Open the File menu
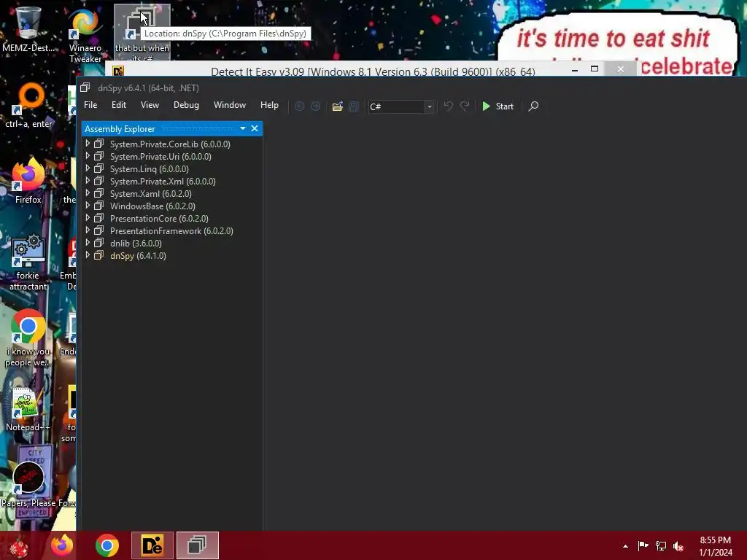Screen dimensions: 747x560 click(x=90, y=105)
